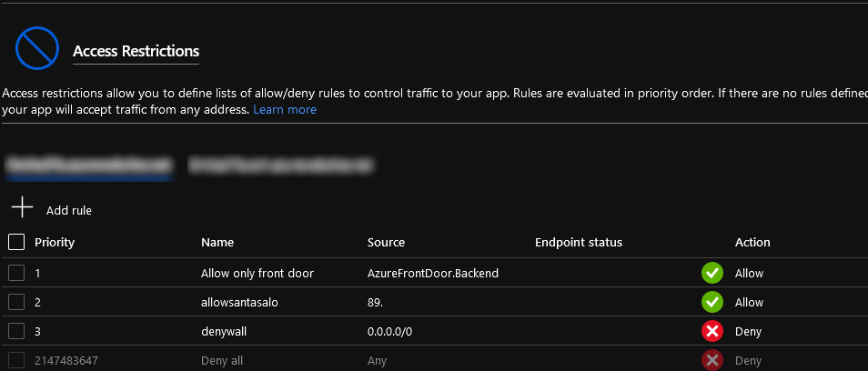Viewport: 868px width, 371px height.
Task: Click green Allow checkmark for allowsantasalo rule
Action: click(x=712, y=302)
